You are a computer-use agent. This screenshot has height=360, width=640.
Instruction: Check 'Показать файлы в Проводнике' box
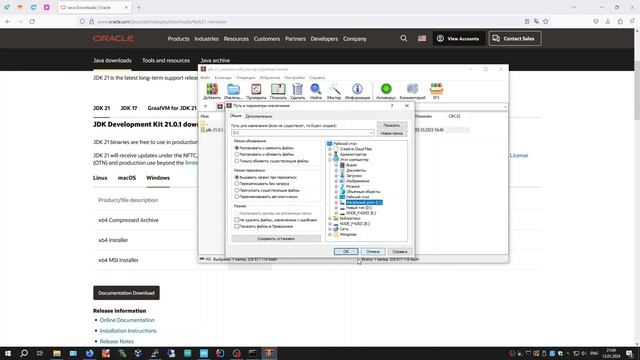click(237, 226)
